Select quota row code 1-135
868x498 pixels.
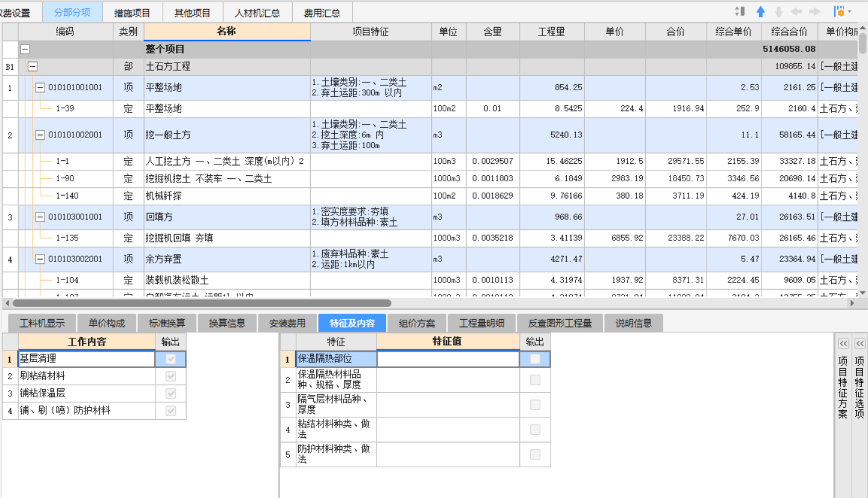(x=67, y=238)
